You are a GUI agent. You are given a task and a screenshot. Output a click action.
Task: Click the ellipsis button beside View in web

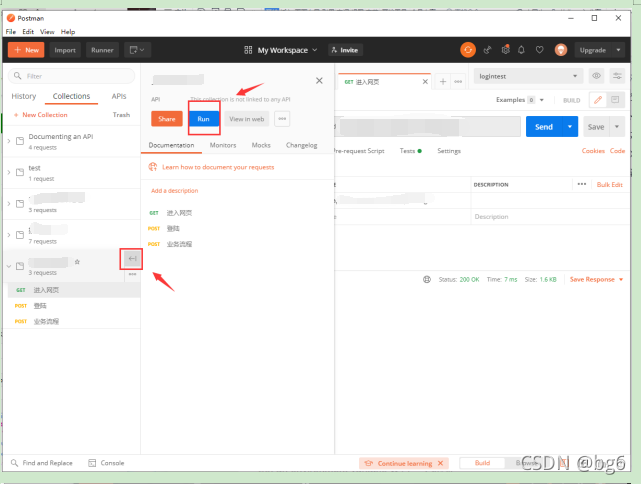(282, 119)
